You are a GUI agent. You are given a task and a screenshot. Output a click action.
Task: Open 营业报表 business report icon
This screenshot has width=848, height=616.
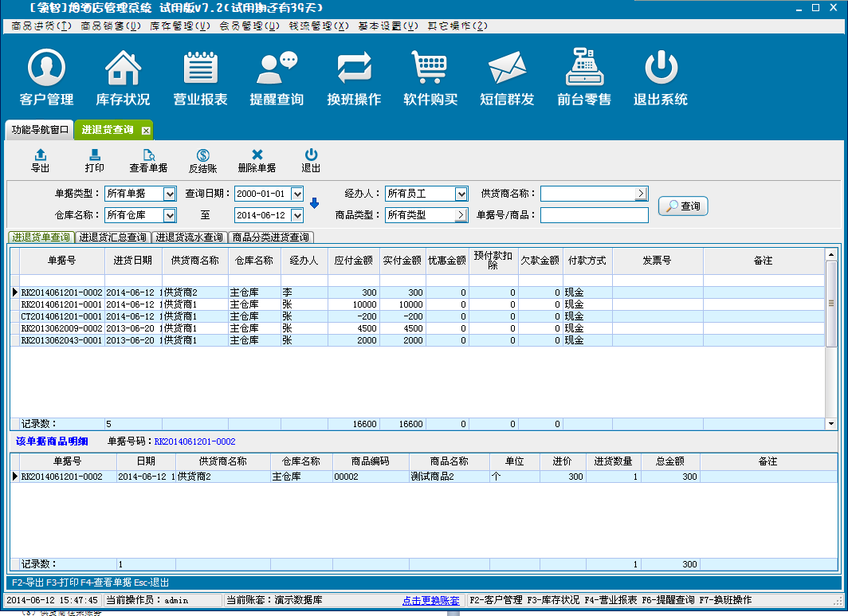201,69
